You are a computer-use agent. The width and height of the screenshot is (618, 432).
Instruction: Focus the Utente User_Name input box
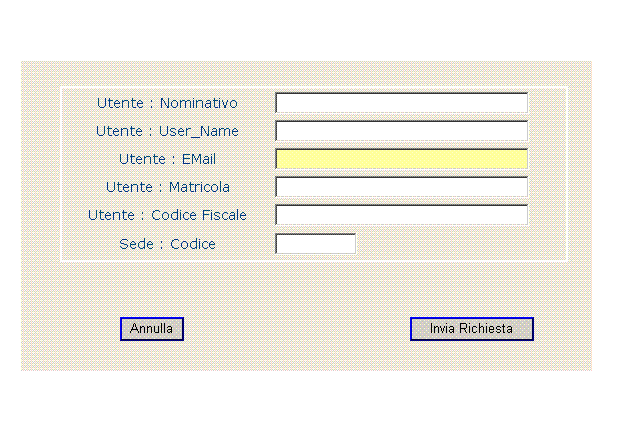click(401, 131)
